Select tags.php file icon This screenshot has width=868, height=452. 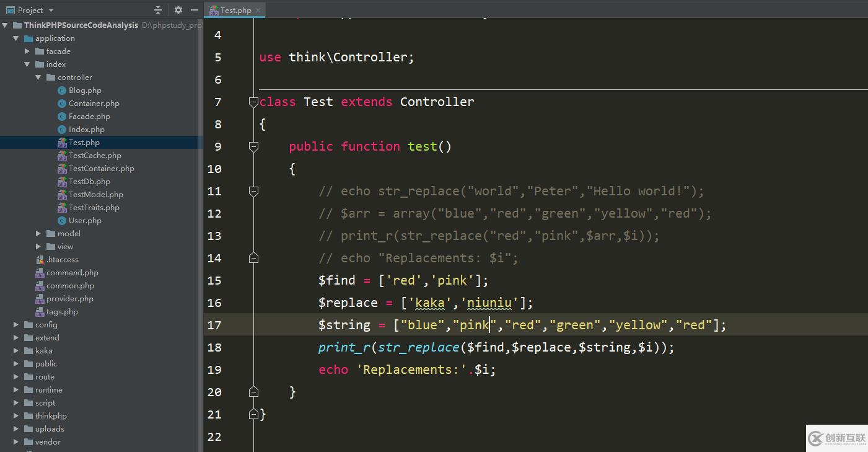(x=40, y=312)
